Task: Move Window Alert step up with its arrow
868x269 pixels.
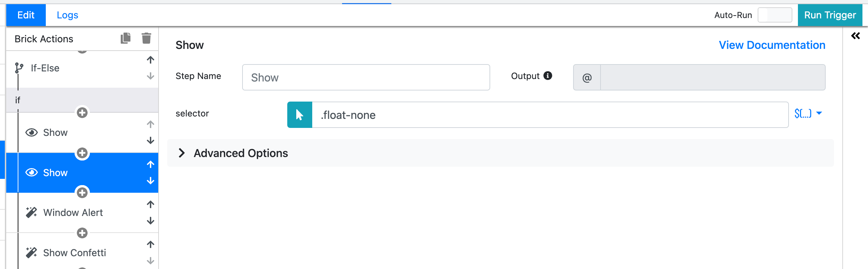Action: click(150, 204)
